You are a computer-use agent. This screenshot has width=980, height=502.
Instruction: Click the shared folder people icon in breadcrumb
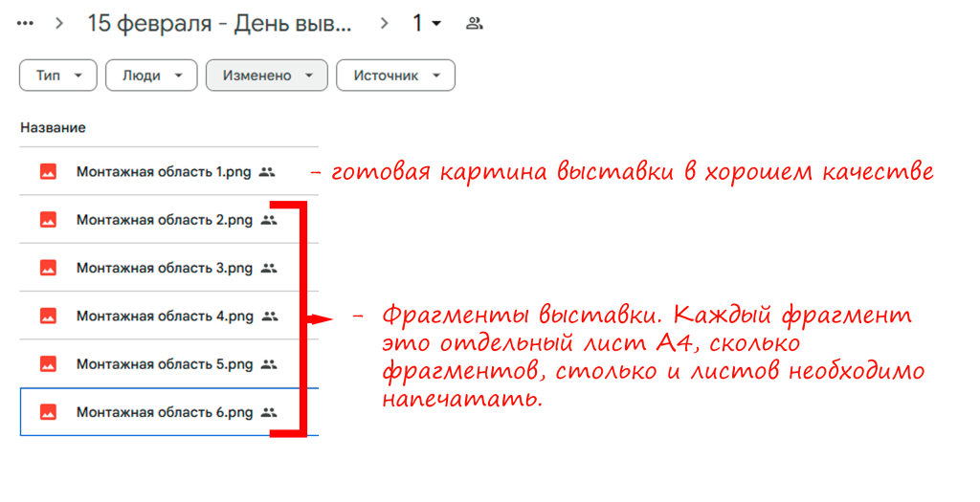click(x=474, y=23)
